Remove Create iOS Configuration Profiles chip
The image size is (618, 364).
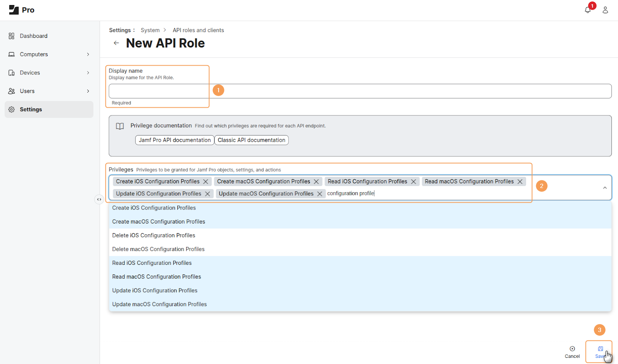point(206,181)
